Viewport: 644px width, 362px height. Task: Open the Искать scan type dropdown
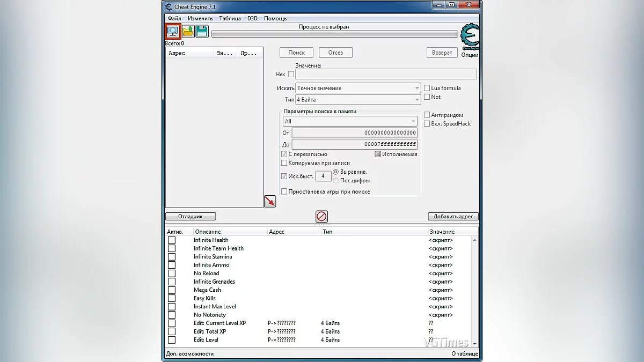tap(358, 88)
